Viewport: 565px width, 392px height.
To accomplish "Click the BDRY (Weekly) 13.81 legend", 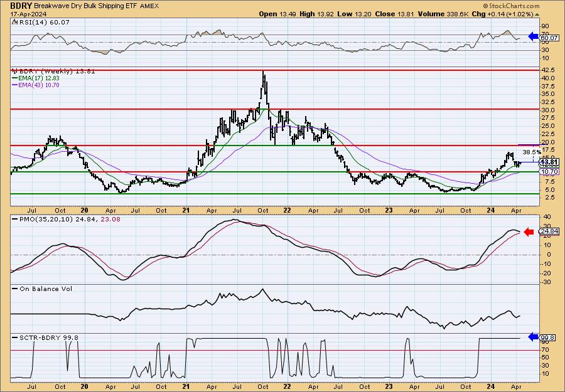I will (x=56, y=72).
